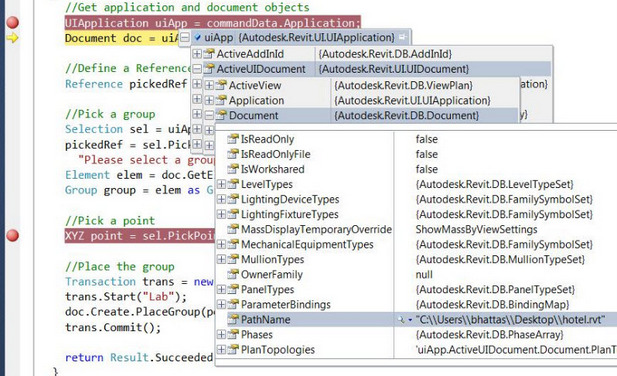
Task: Select the IsReadOnly property row
Action: [x=416, y=139]
